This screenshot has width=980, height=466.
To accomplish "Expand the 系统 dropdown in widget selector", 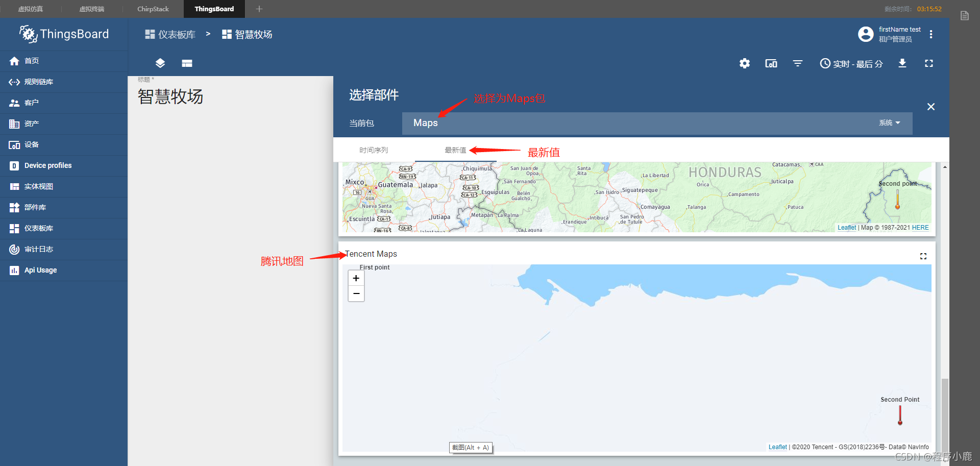I will tap(889, 122).
